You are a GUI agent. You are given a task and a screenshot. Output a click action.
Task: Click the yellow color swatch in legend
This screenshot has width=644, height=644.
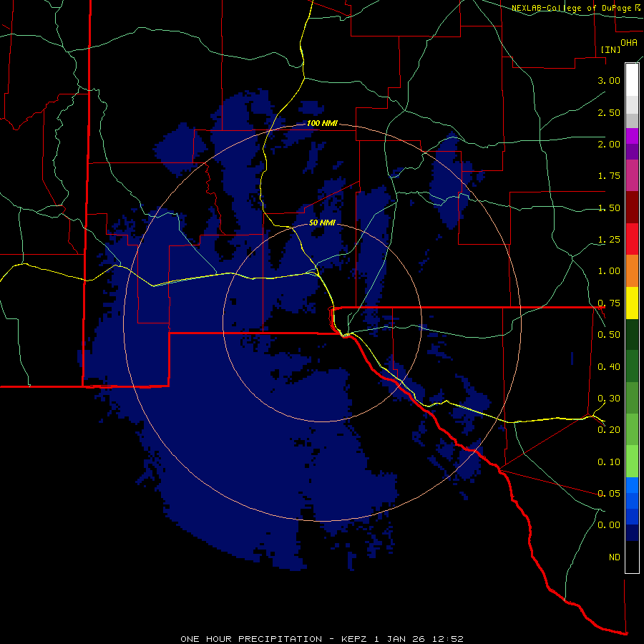632,303
